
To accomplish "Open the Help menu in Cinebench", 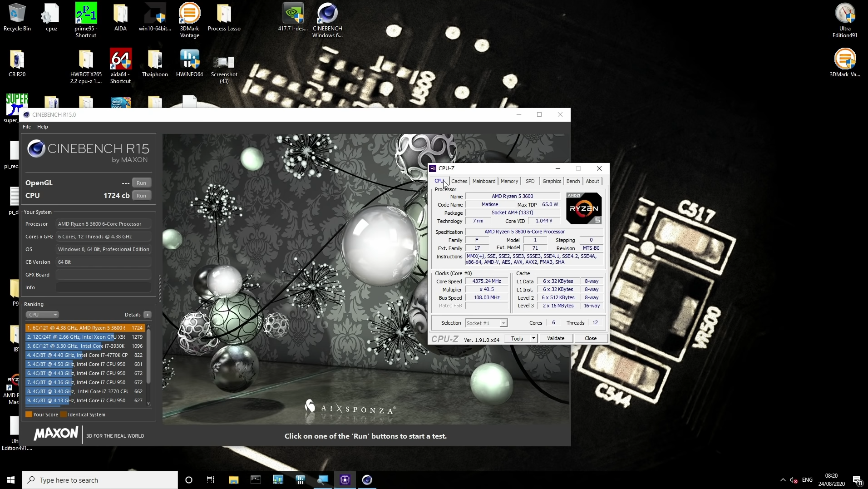I will [43, 127].
